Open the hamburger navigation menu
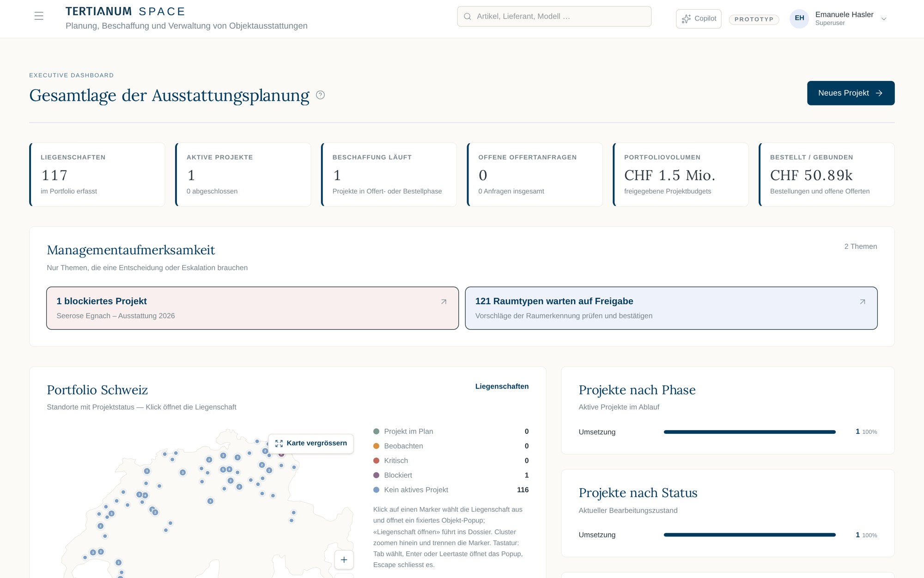This screenshot has width=924, height=578. point(39,16)
